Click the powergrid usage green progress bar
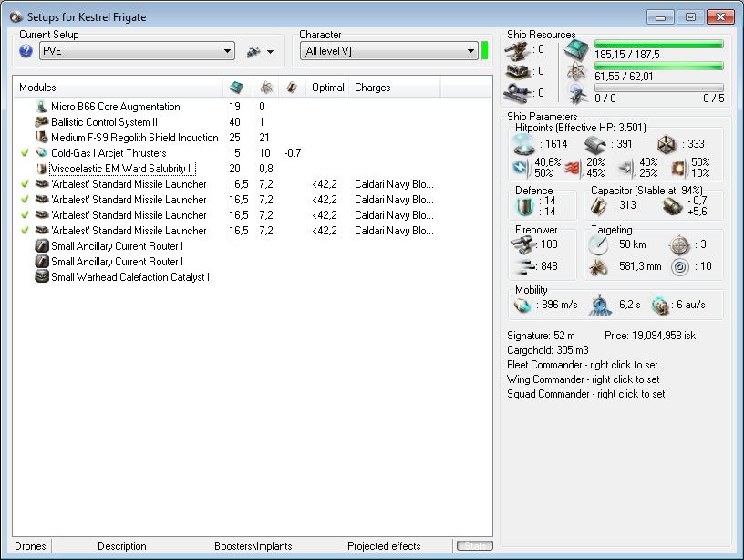The width and height of the screenshot is (744, 560). [x=658, y=66]
